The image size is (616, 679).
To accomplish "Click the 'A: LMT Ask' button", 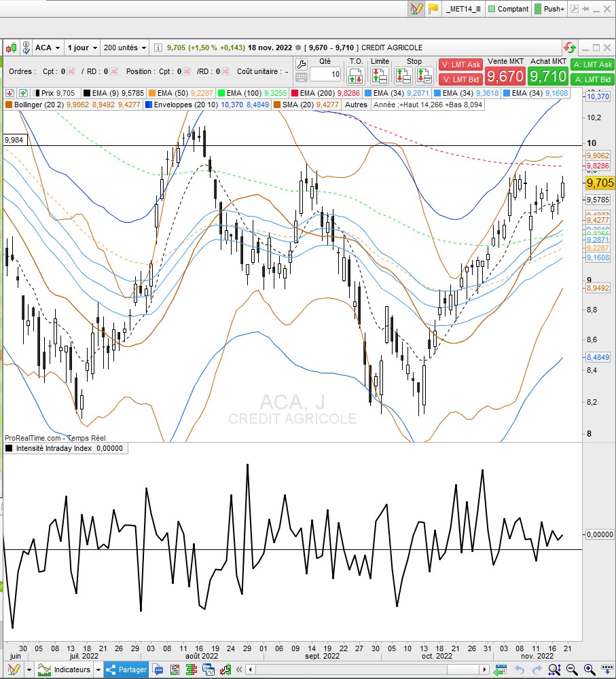I will click(x=593, y=65).
